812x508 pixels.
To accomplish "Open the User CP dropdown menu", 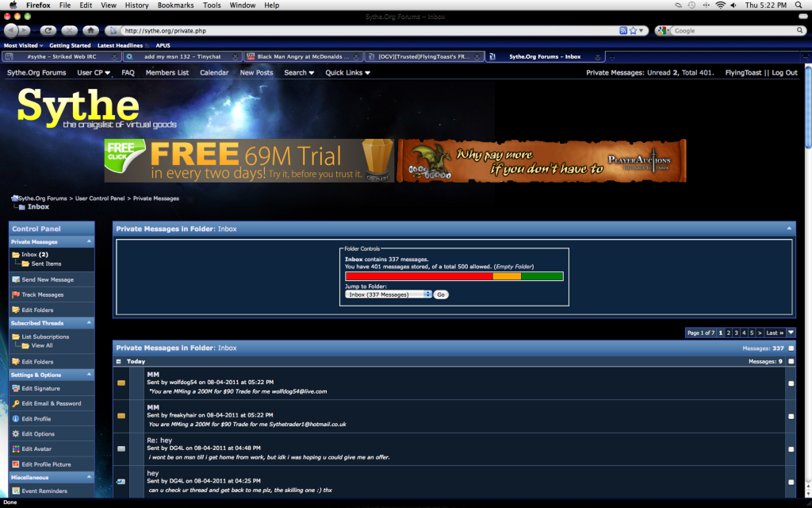I will [x=94, y=72].
